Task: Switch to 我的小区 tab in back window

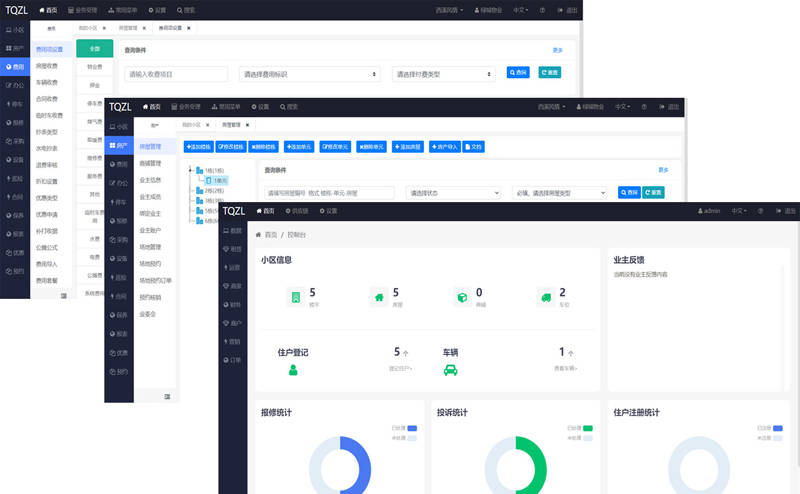Action: (88, 28)
